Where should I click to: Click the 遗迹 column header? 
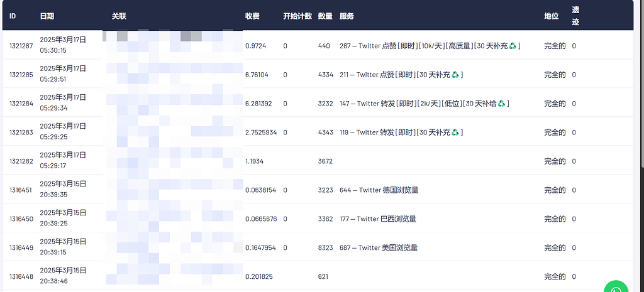[x=576, y=16]
